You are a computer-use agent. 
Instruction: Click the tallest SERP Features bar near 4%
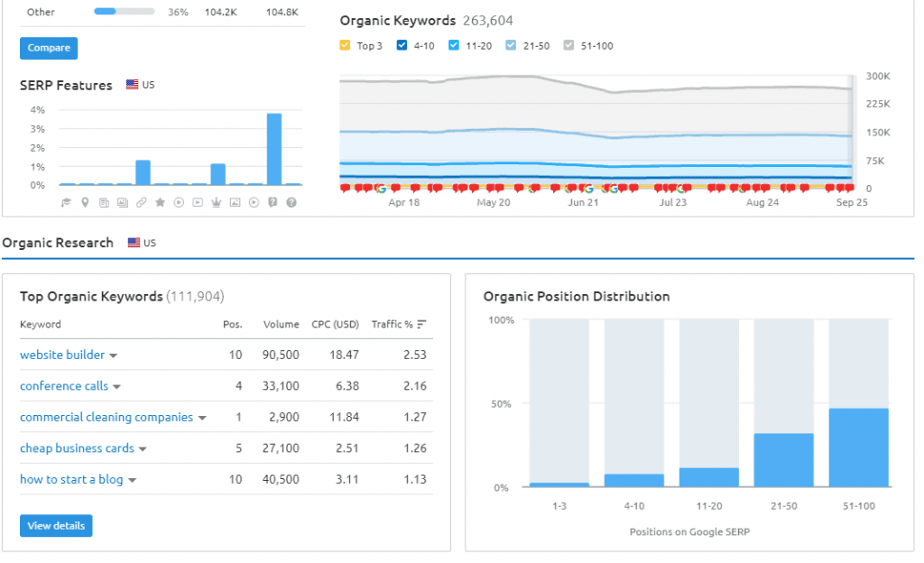pyautogui.click(x=274, y=149)
